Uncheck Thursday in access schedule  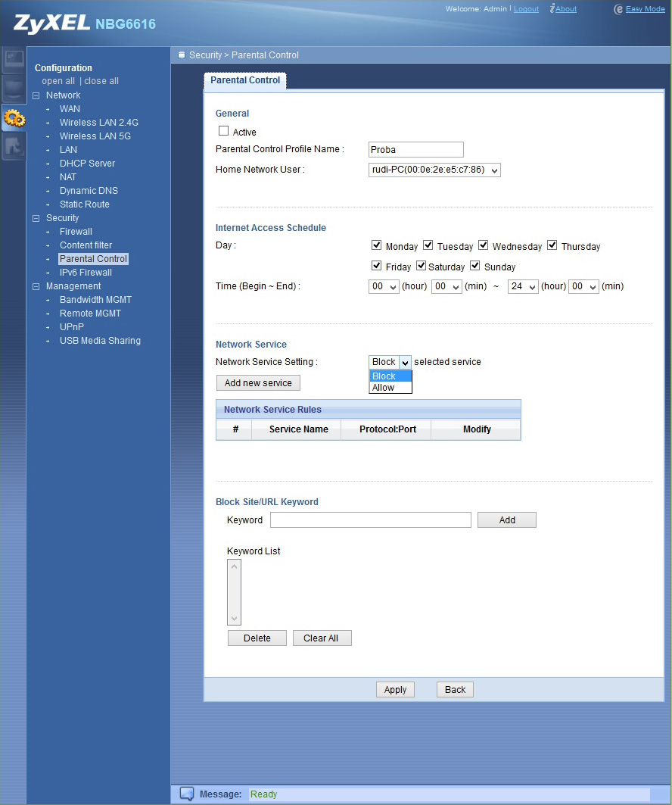click(x=552, y=245)
